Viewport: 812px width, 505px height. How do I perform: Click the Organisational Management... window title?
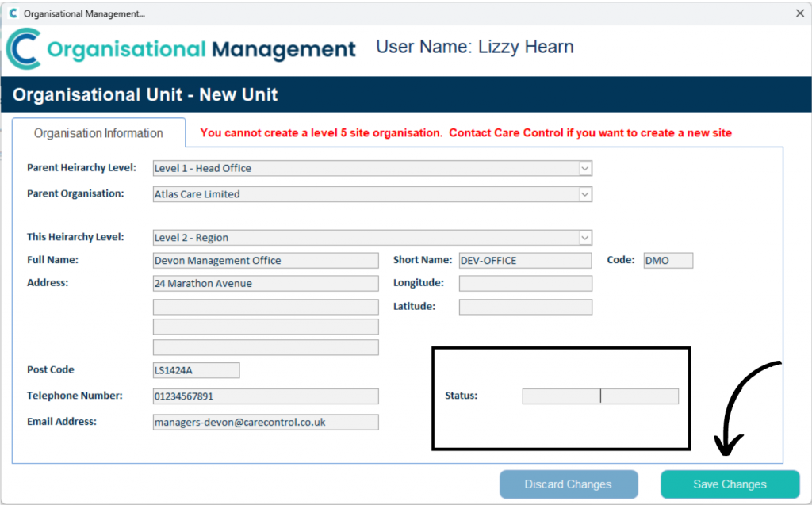(x=84, y=14)
